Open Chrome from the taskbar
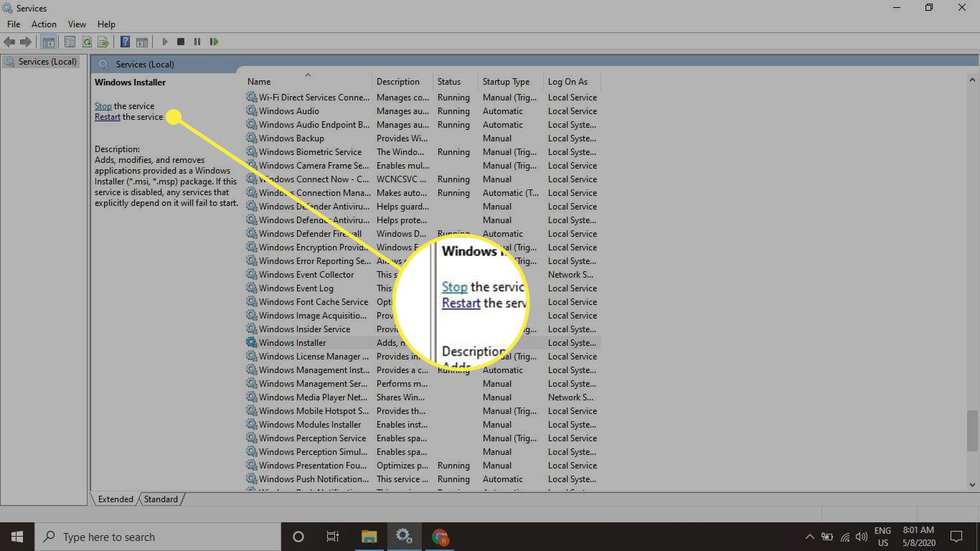Viewport: 980px width, 551px height. [x=440, y=537]
